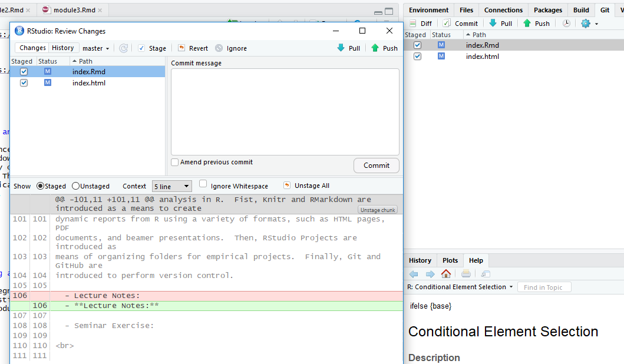Screen dimensions: 624x364
Task: Toggle staged checkbox for index.html in Git pane
Action: pyautogui.click(x=417, y=57)
